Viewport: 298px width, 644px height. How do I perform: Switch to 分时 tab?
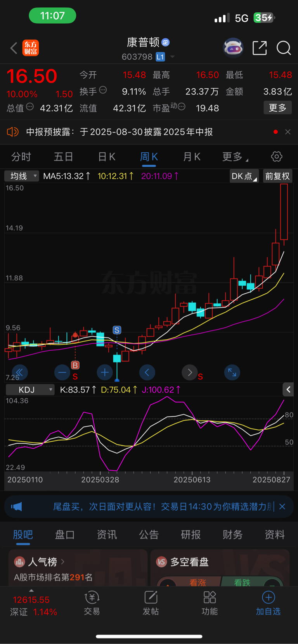pyautogui.click(x=21, y=157)
